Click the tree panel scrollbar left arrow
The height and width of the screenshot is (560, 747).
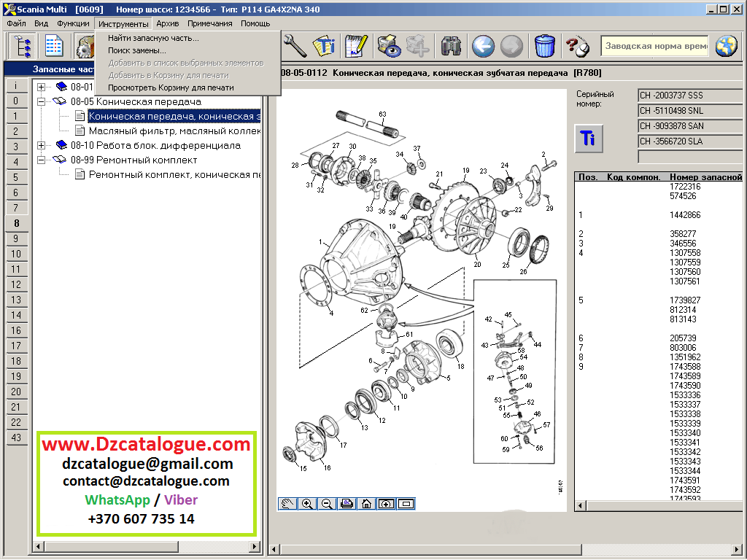(39, 546)
